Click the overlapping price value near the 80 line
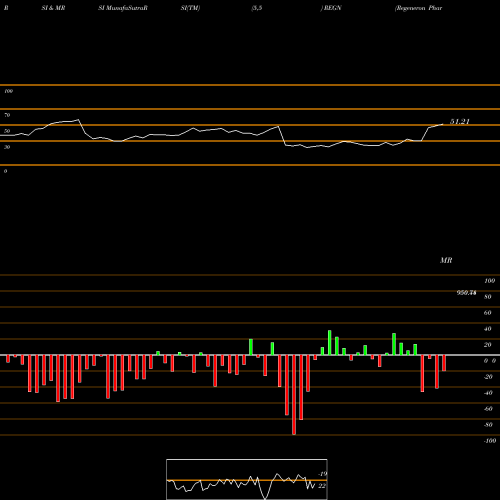 point(466,293)
